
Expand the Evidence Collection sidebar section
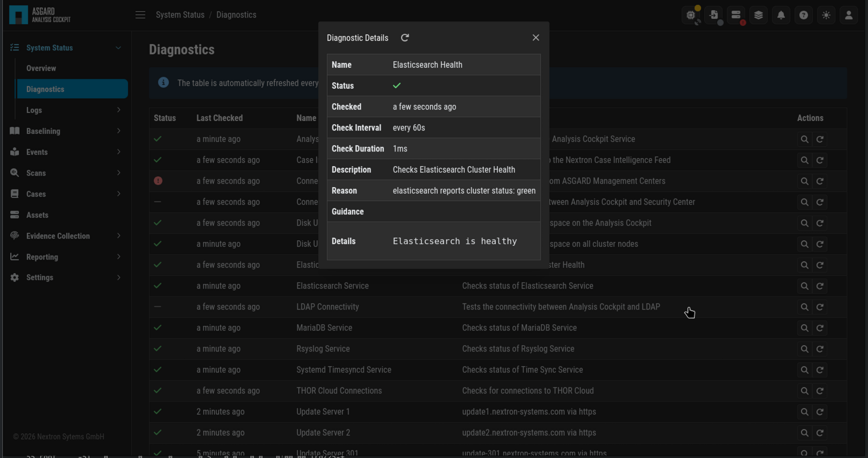(x=118, y=236)
